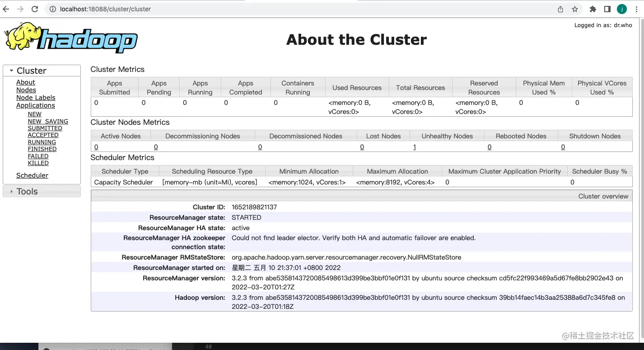This screenshot has height=350, width=644.
Task: Click the Total Resources column header
Action: [x=420, y=88]
